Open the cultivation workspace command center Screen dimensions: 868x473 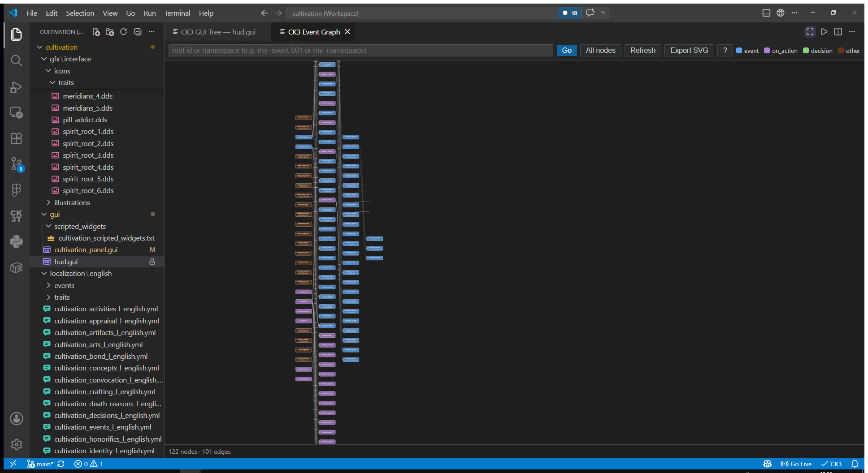[421, 13]
